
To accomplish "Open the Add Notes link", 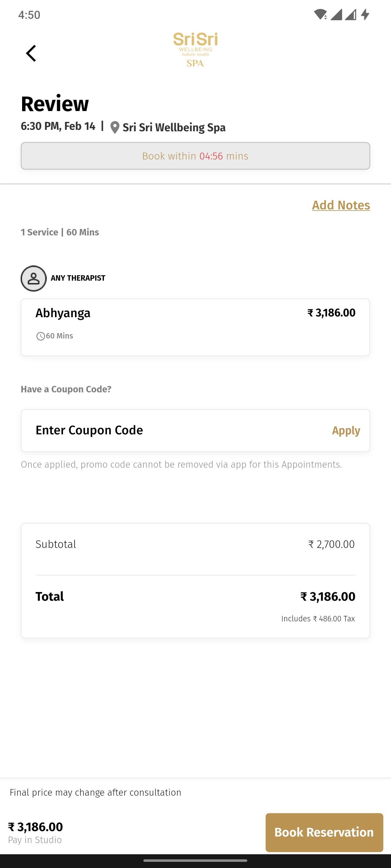I will 341,205.
